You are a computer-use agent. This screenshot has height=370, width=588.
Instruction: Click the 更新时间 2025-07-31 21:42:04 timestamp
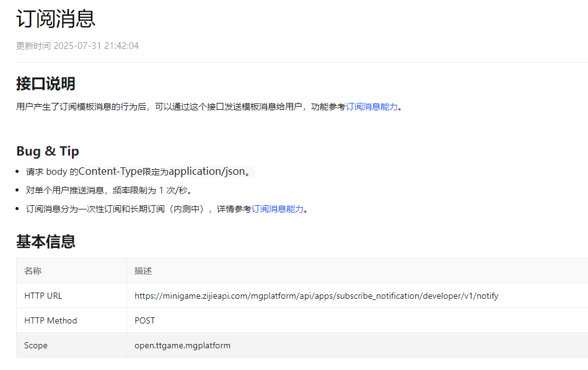(77, 46)
